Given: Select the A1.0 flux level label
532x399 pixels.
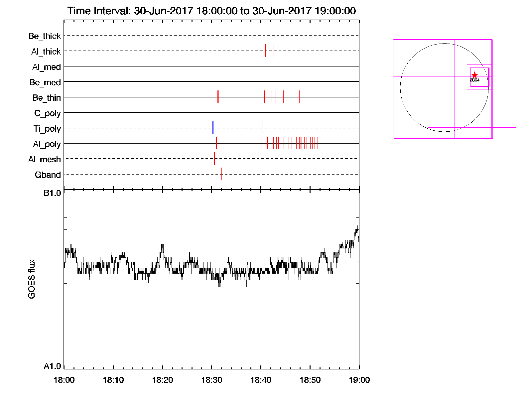Looking at the screenshot, I should (x=52, y=366).
